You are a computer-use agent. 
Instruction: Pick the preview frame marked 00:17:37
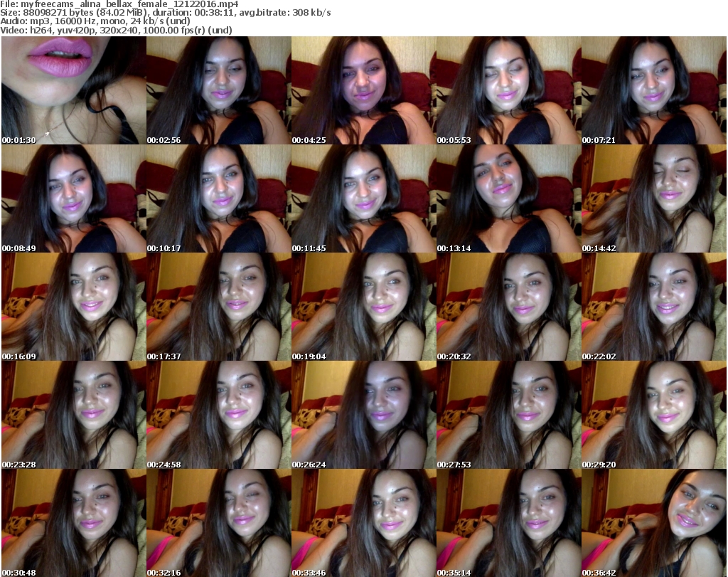coord(219,307)
